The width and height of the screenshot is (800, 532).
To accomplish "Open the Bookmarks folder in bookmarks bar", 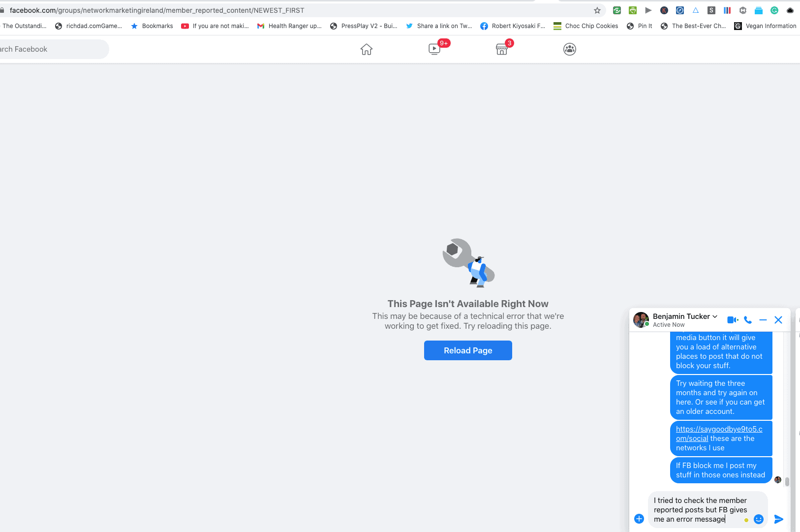I will [152, 26].
